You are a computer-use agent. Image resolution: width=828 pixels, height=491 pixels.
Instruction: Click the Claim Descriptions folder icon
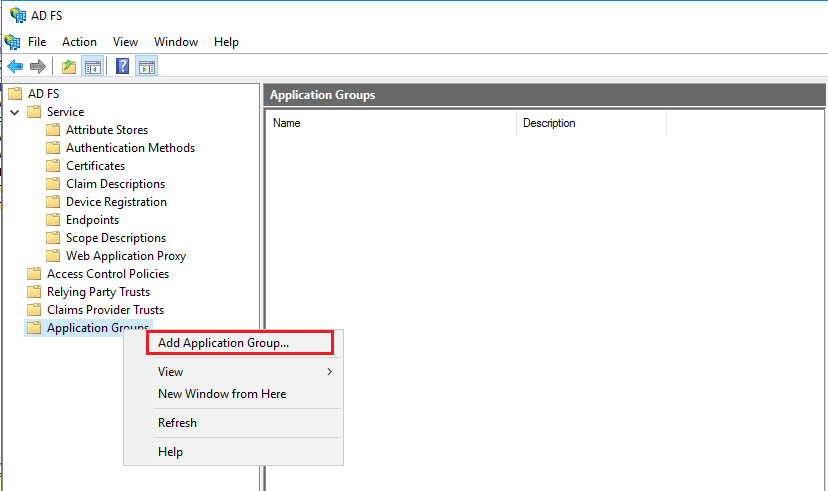coord(53,183)
